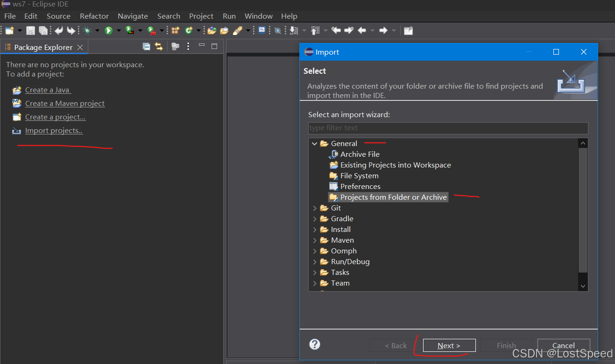Expand the Maven import category
Viewport: 615px width, 364px height.
(315, 240)
